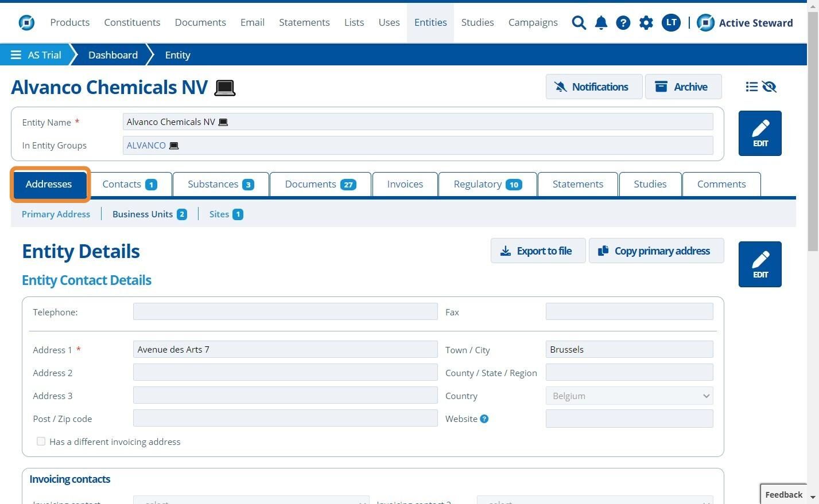The height and width of the screenshot is (504, 819).
Task: Open the help question mark icon
Action: (623, 22)
